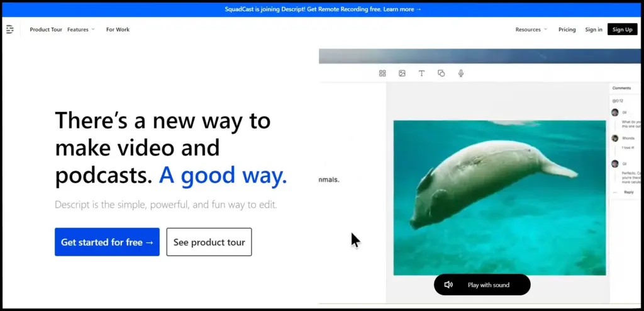The height and width of the screenshot is (311, 644).
Task: Select the grid layout icon in editor toolbar
Action: point(382,74)
